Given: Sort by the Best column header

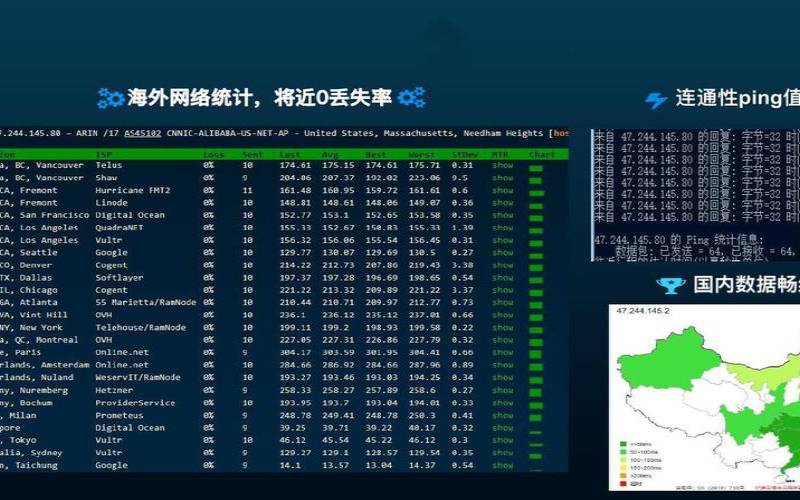Looking at the screenshot, I should point(376,154).
